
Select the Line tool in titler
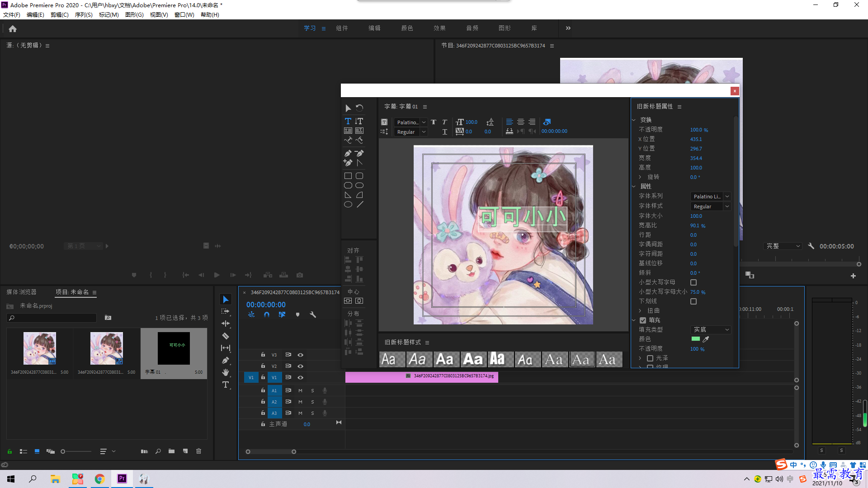[360, 204]
